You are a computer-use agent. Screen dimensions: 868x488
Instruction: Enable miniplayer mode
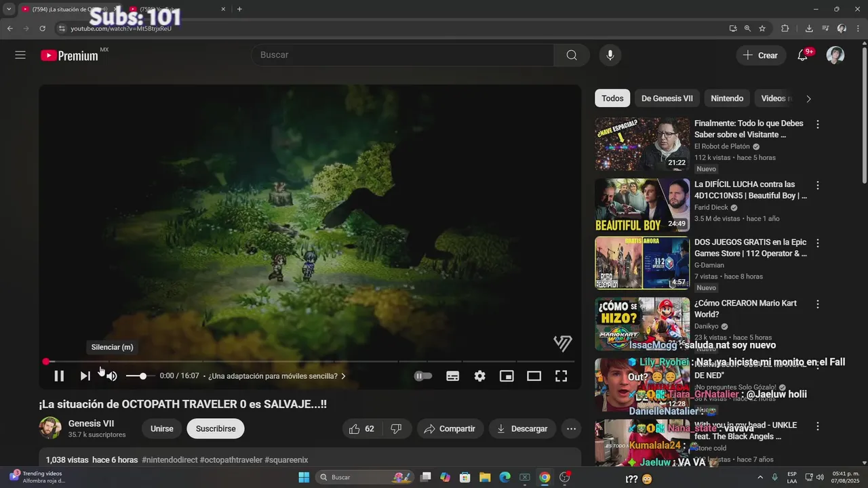point(507,376)
